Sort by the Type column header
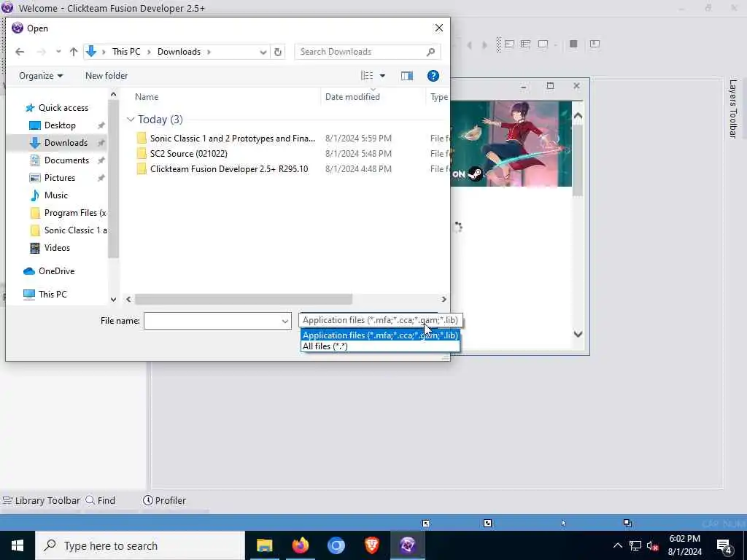The image size is (747, 560). (438, 97)
